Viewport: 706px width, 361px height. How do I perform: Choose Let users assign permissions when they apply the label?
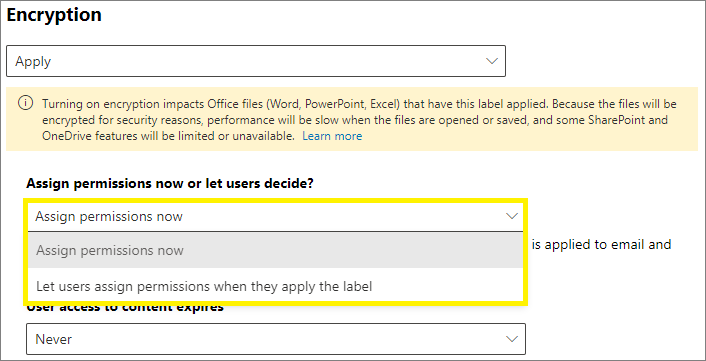[276, 286]
